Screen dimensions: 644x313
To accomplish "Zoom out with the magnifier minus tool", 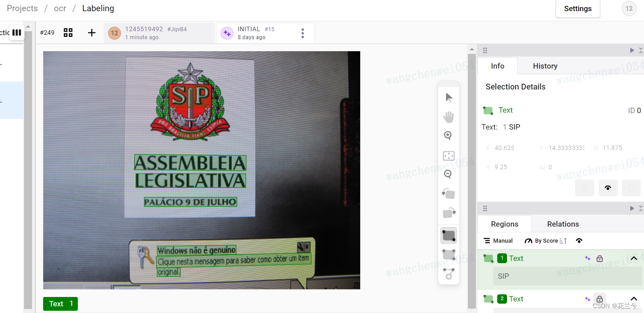I will point(448,174).
